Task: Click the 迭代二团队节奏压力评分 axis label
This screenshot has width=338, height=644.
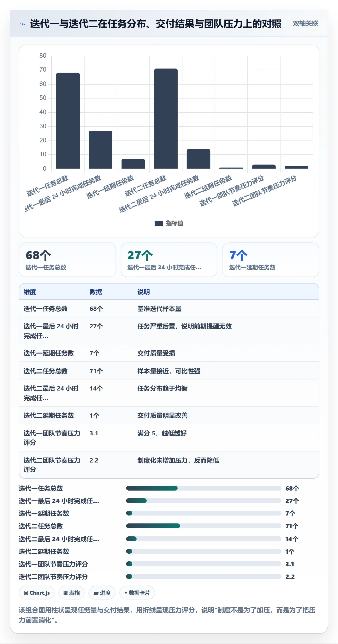Action: coord(264,191)
